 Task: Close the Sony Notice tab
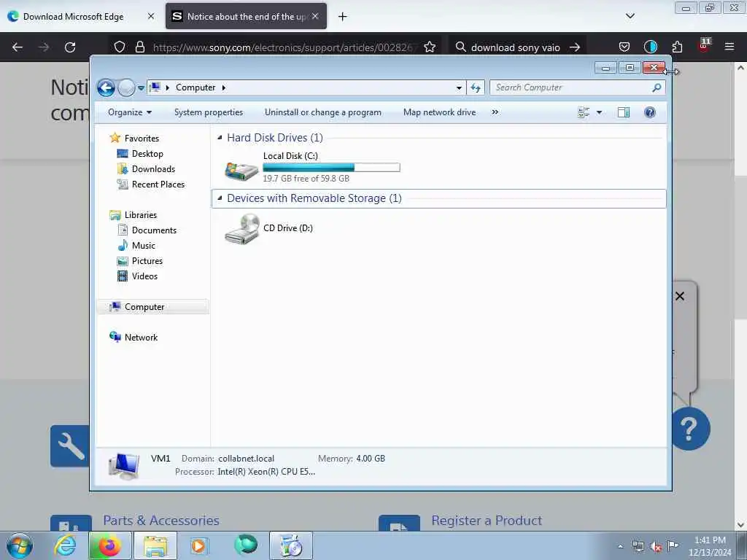[315, 17]
